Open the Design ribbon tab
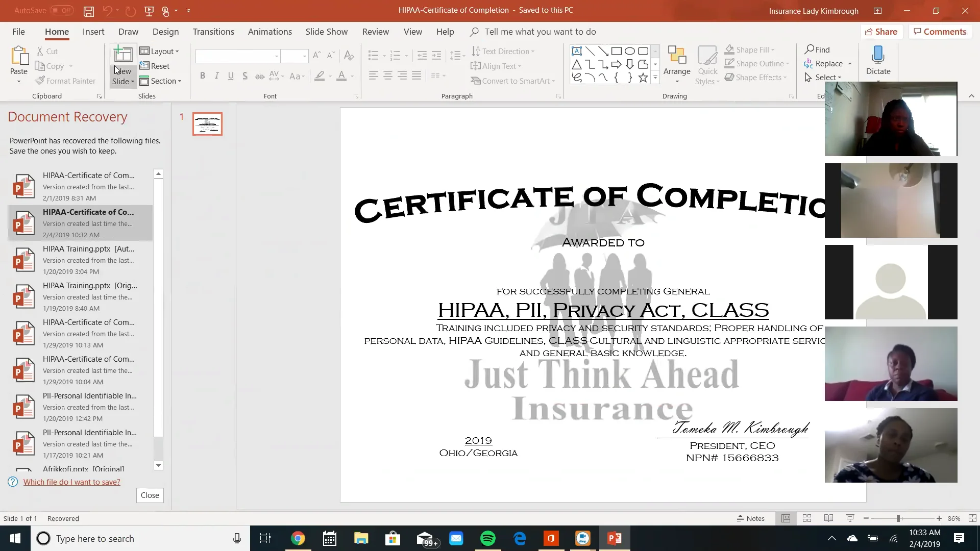 point(165,32)
